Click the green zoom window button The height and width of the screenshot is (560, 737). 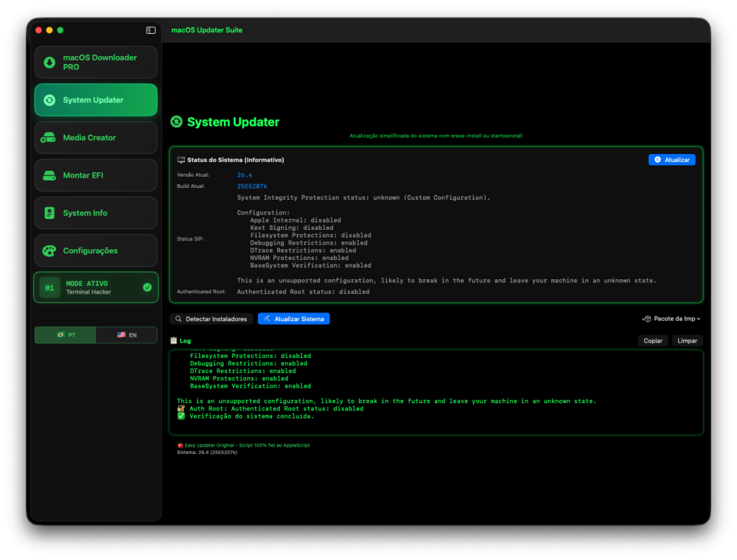[x=60, y=30]
